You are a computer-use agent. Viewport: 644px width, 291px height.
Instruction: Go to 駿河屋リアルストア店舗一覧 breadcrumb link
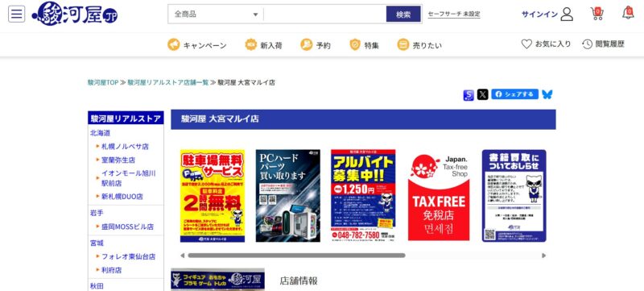click(x=168, y=82)
